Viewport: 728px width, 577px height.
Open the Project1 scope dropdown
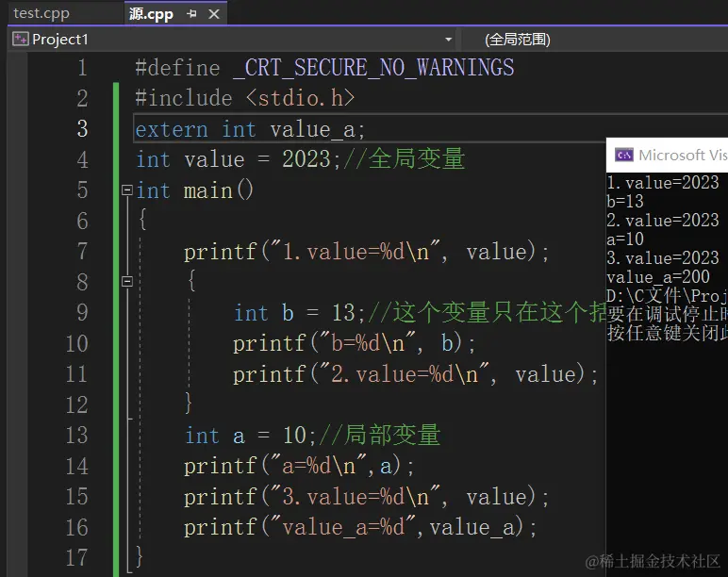pos(448,40)
